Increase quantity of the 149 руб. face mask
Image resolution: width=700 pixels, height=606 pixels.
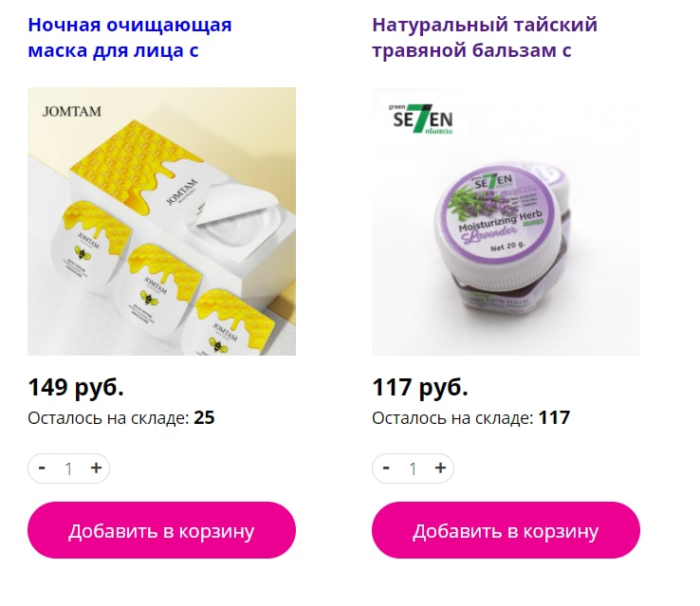point(96,468)
